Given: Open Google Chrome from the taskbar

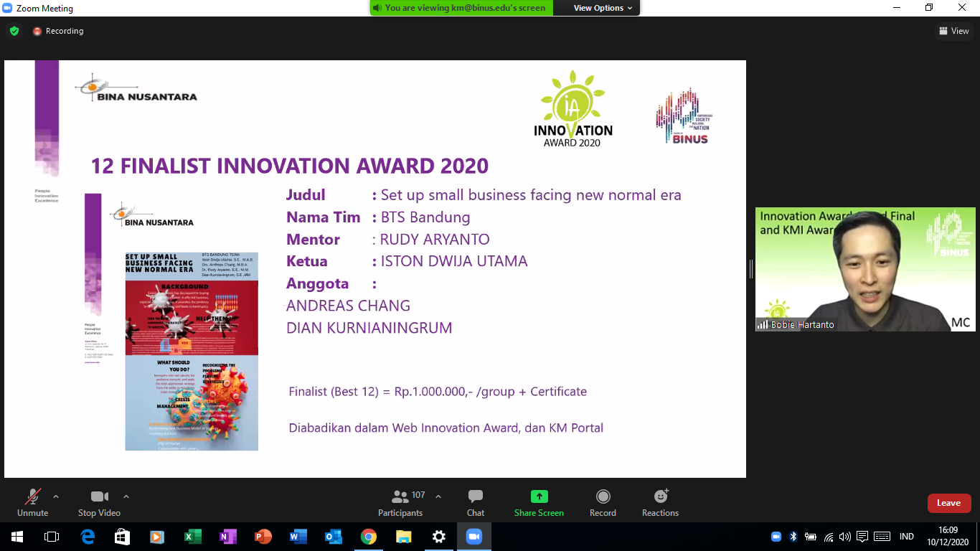Looking at the screenshot, I should (x=368, y=537).
